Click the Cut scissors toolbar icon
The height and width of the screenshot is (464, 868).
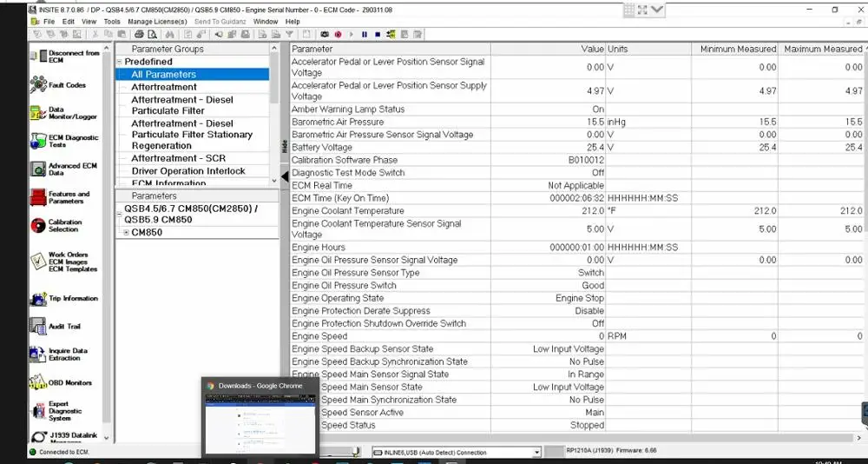coord(95,35)
